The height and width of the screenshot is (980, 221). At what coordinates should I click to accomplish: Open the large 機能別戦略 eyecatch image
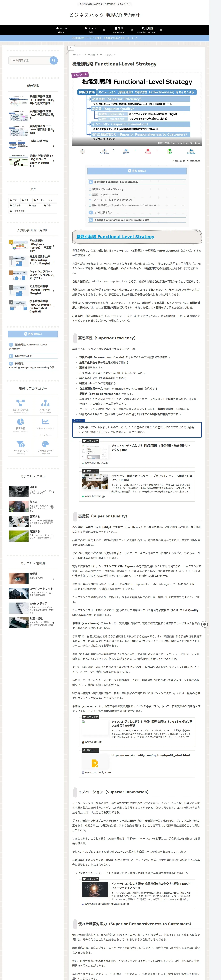137,109
